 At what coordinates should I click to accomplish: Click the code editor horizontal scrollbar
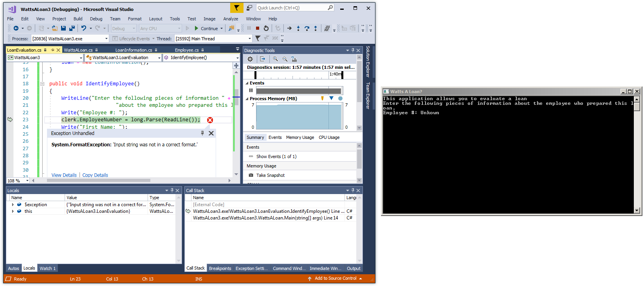(99, 180)
